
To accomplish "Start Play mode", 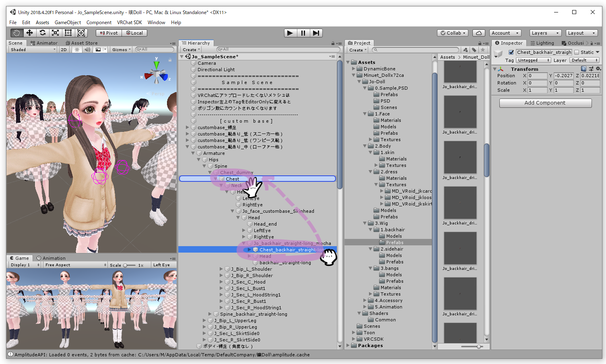I will pos(290,33).
